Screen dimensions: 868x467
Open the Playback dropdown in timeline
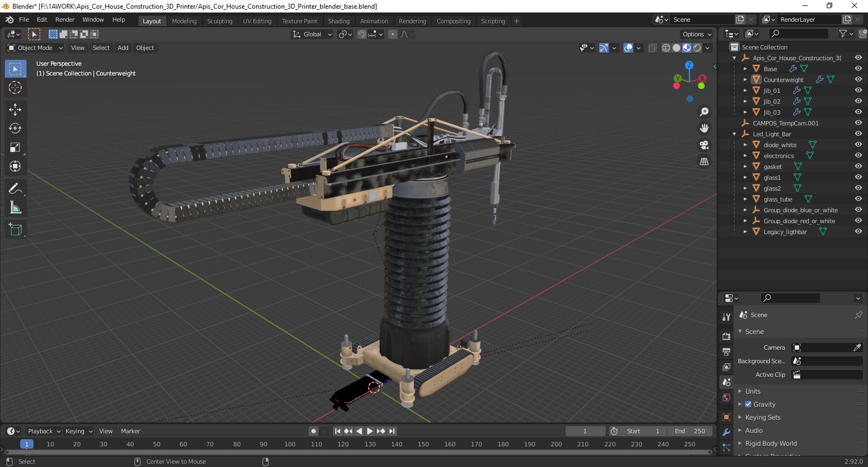pyautogui.click(x=44, y=431)
